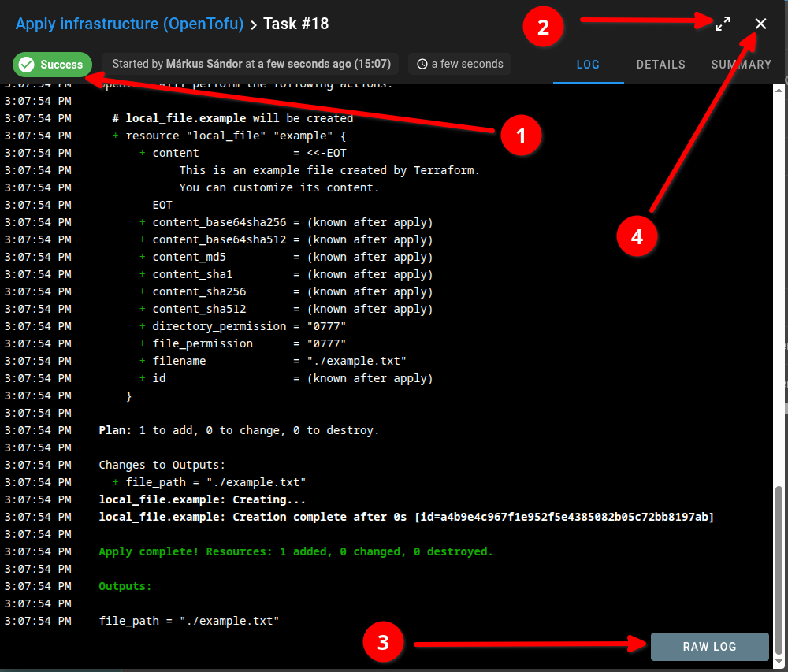Click the green Success status badge
This screenshot has width=788, height=672.
pos(52,65)
